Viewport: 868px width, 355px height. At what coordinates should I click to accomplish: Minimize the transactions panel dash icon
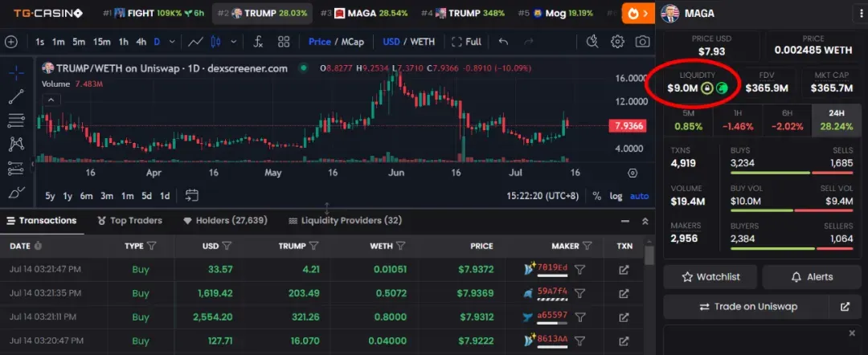(x=625, y=221)
